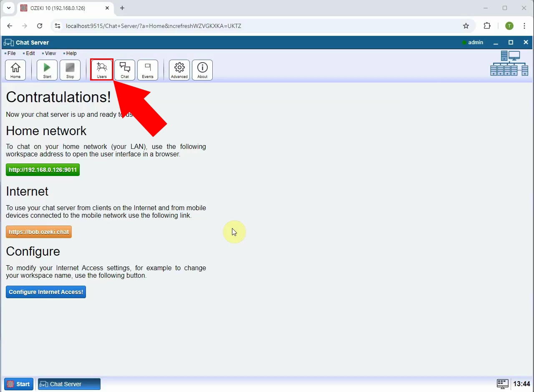This screenshot has height=392, width=534.
Task: Click the browser address bar URL
Action: tap(154, 26)
